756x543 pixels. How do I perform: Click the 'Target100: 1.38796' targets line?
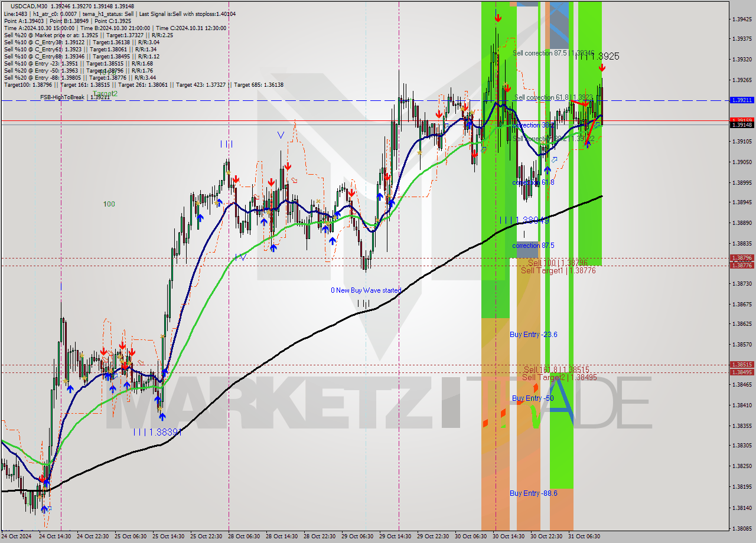coord(144,84)
